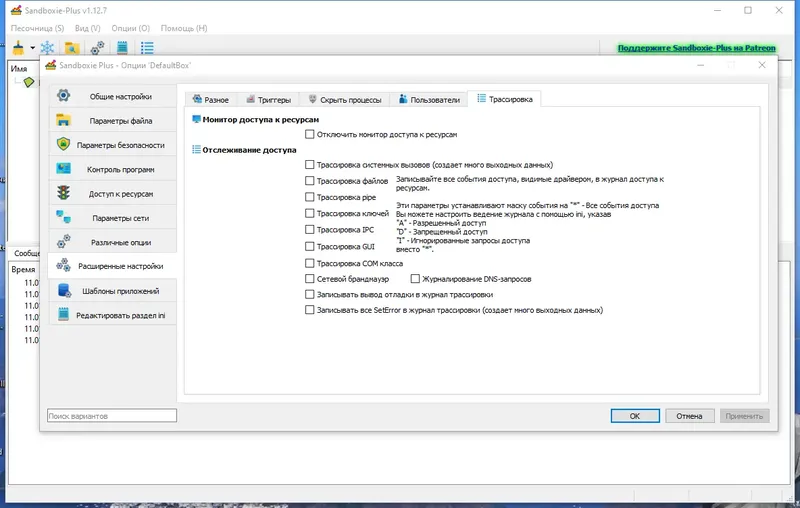800x508 pixels.
Task: Focus the Поиск вариантов search field
Action: point(112,416)
